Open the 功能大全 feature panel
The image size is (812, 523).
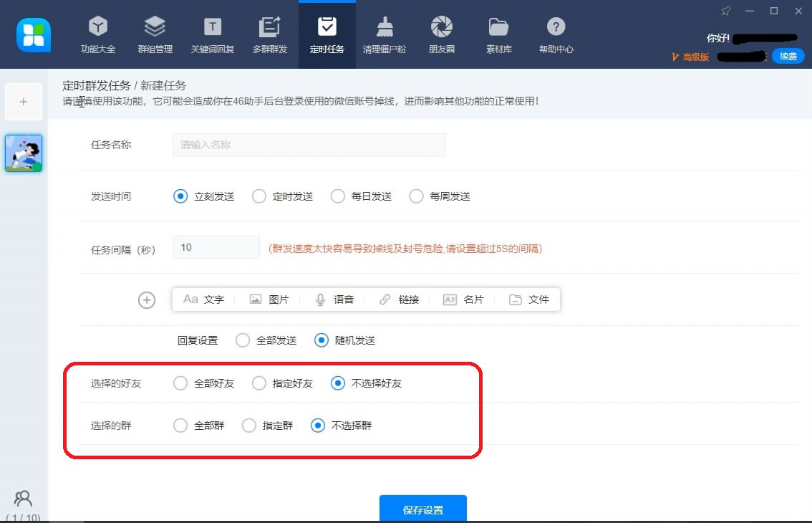[x=98, y=34]
